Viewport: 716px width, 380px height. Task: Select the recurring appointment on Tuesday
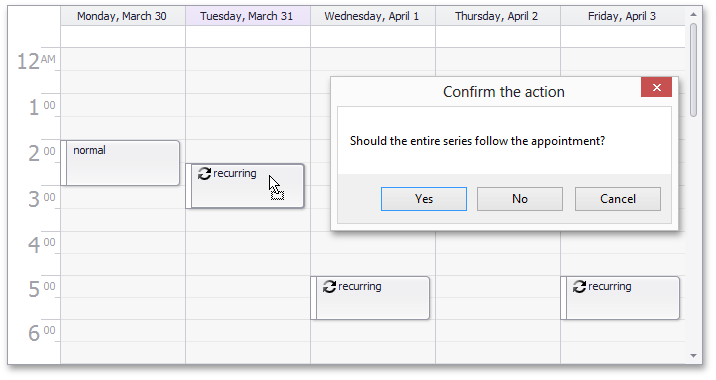[245, 186]
